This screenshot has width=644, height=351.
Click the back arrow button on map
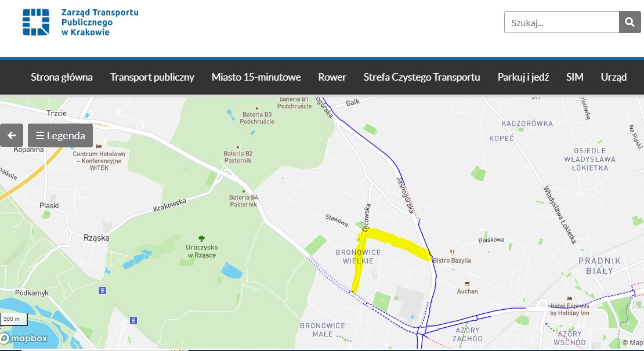pos(12,136)
